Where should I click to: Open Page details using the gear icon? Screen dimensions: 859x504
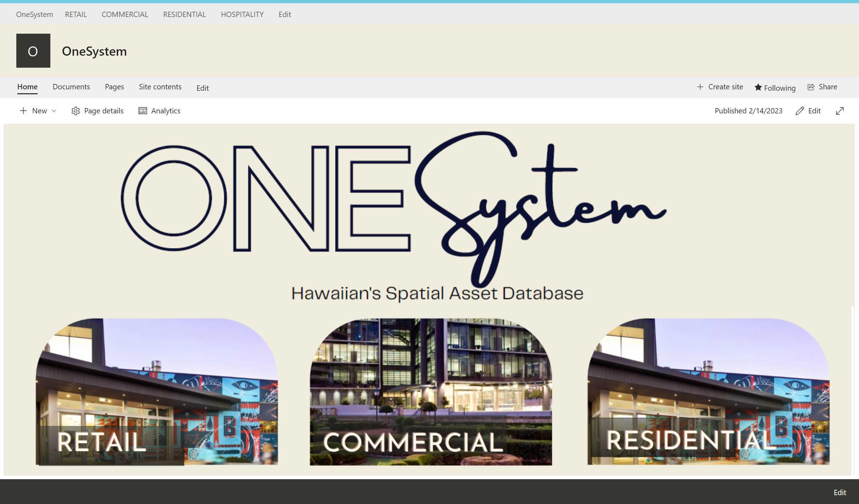point(76,111)
